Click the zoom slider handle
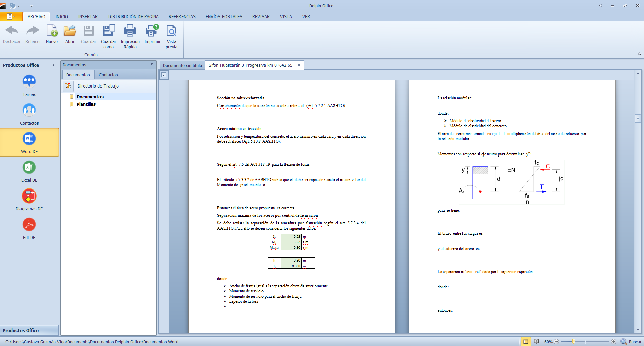Viewport: 644px width, 346px height. tap(574, 342)
